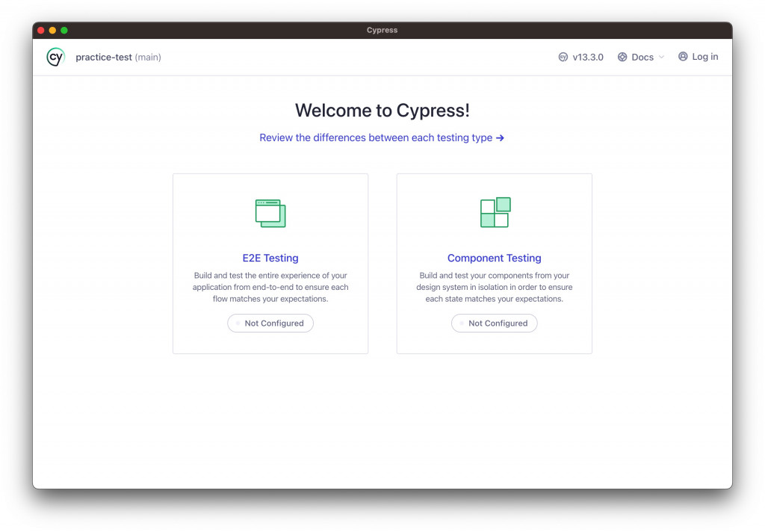
Task: Choose E2E Testing title
Action: [x=270, y=258]
